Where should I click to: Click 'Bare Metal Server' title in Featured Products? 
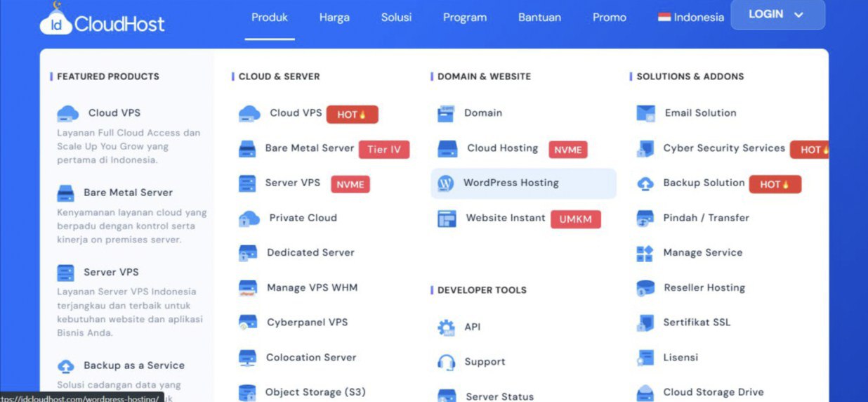tap(128, 193)
